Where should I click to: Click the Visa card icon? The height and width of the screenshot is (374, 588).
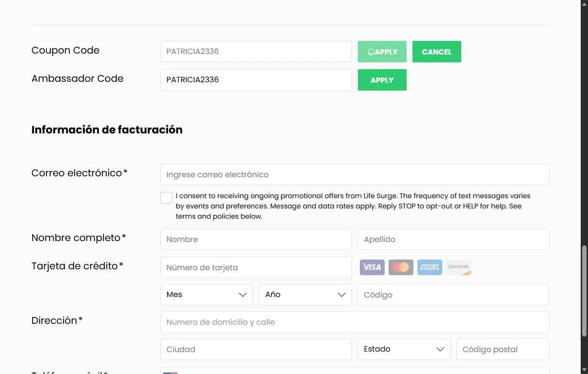(x=372, y=267)
